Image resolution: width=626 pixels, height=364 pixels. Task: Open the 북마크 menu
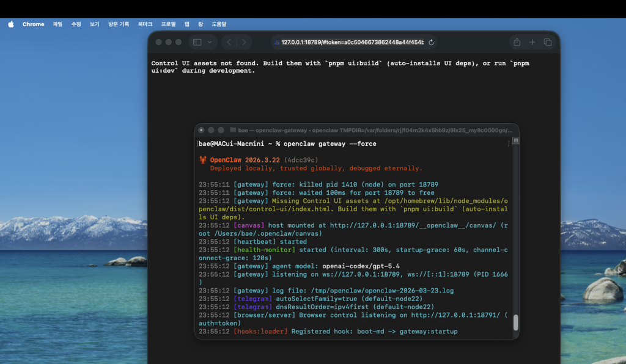145,24
